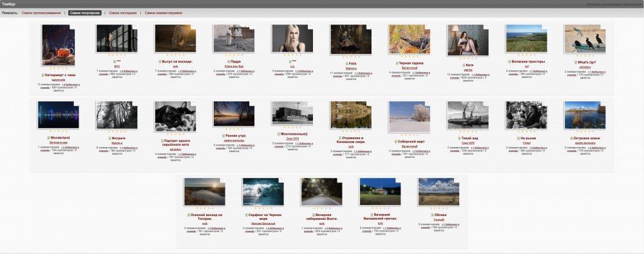Screen dimensions: 644x254
Task: Tick the checkbox on the 'Падре' thumbnail
Action: (x=252, y=27)
